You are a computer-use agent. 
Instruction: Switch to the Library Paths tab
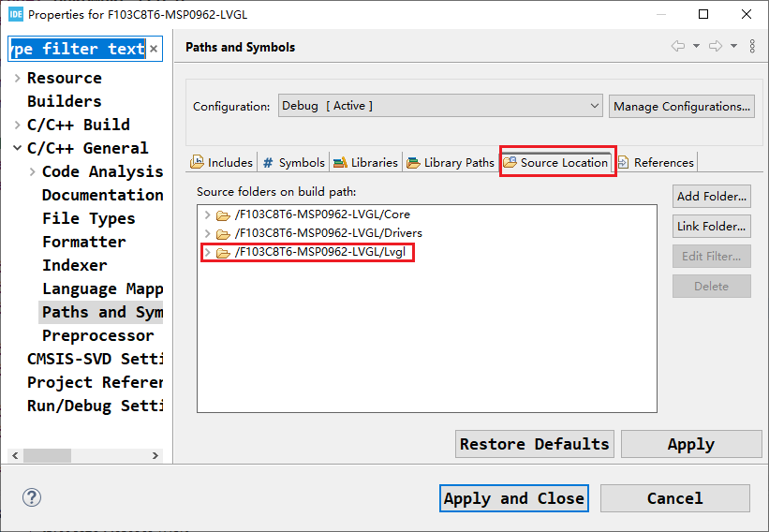point(451,162)
